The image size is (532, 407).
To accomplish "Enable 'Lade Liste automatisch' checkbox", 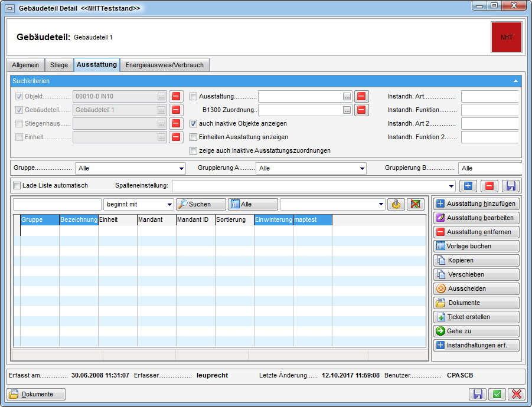I will click(17, 185).
